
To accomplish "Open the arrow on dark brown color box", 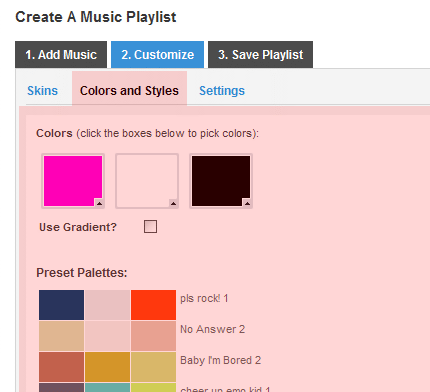I will point(247,203).
